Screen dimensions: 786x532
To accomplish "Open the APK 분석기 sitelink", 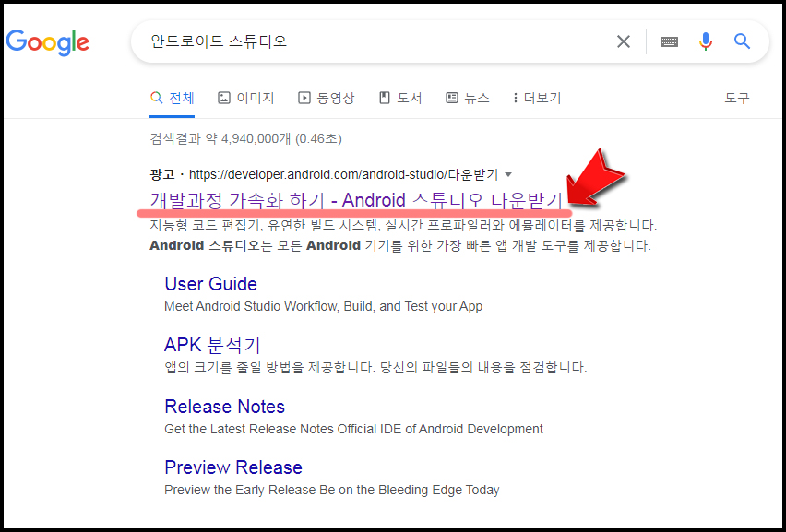I will (x=212, y=345).
